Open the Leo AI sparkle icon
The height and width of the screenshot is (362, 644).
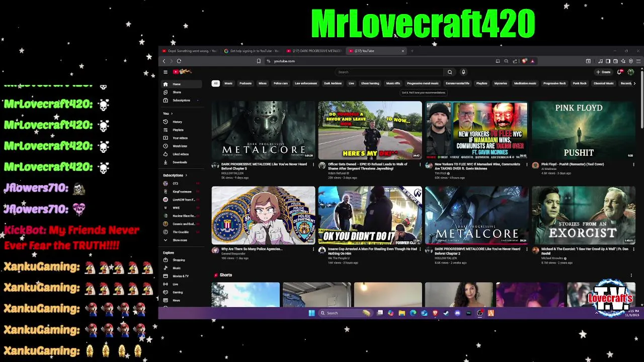(x=623, y=61)
